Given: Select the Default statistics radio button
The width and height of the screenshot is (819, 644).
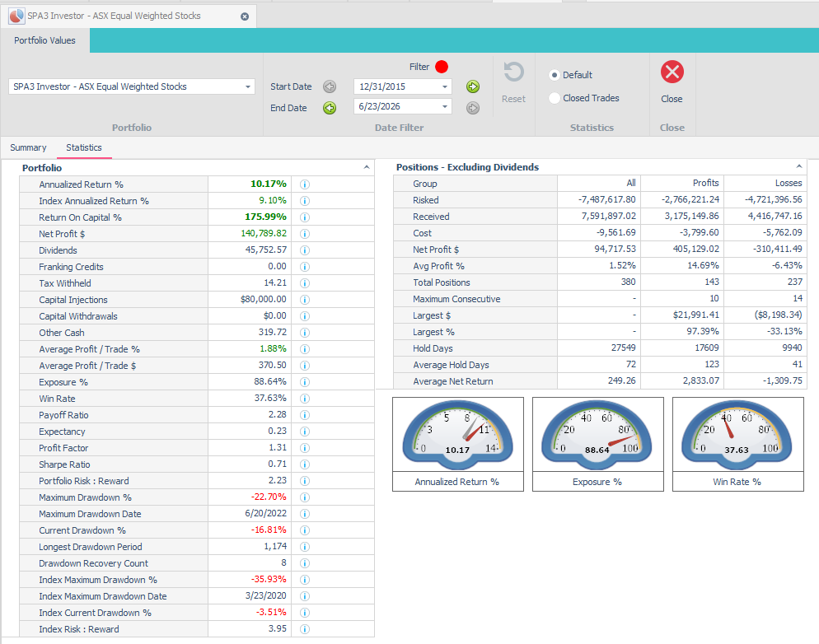Looking at the screenshot, I should pyautogui.click(x=555, y=75).
